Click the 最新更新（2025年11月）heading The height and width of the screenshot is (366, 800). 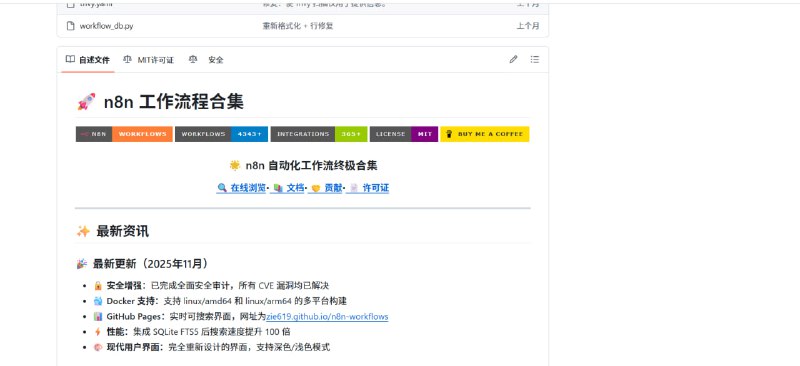pyautogui.click(x=151, y=264)
